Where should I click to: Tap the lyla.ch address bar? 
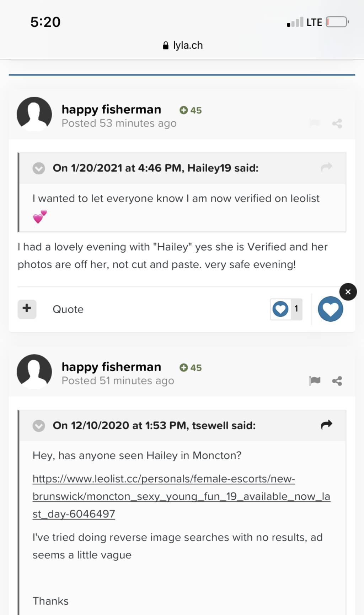(x=183, y=46)
